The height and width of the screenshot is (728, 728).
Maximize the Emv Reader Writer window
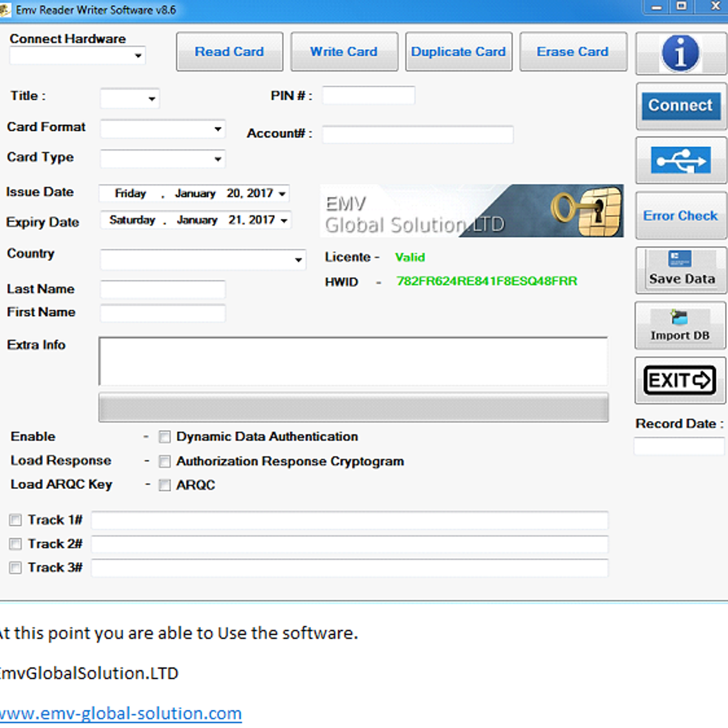tap(682, 7)
